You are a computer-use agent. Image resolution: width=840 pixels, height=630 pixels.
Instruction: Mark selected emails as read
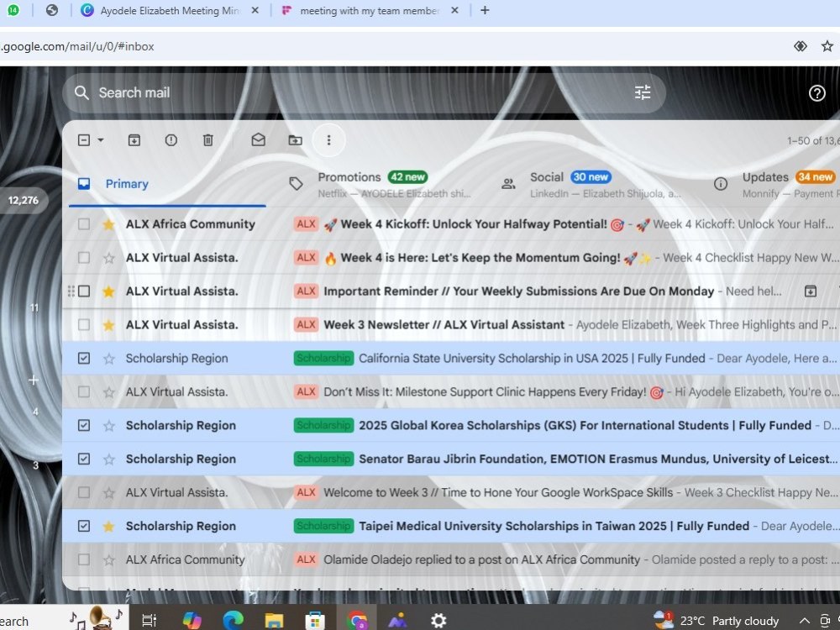258,140
